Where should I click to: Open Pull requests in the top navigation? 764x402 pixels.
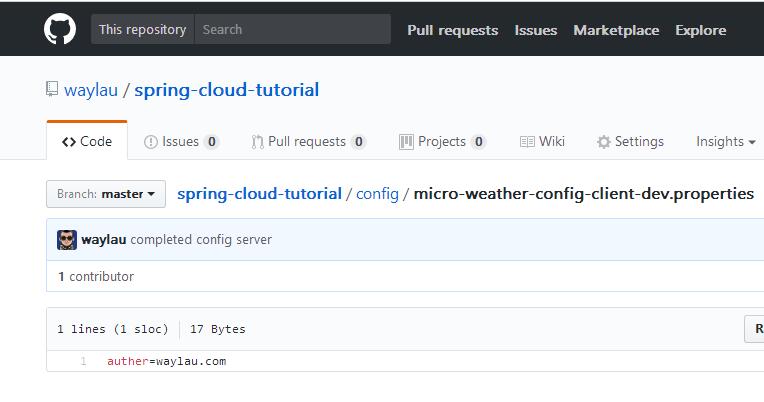[452, 30]
